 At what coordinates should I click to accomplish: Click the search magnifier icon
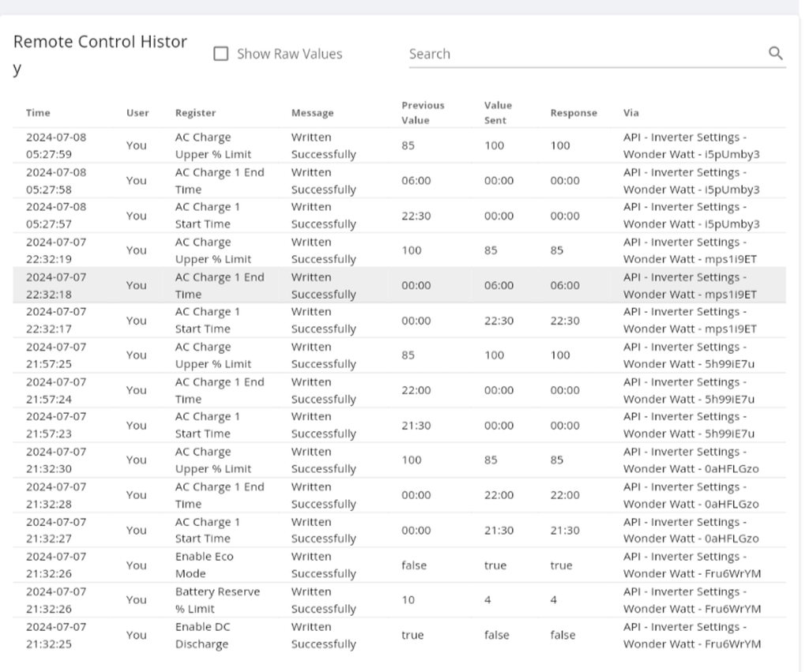coord(775,54)
